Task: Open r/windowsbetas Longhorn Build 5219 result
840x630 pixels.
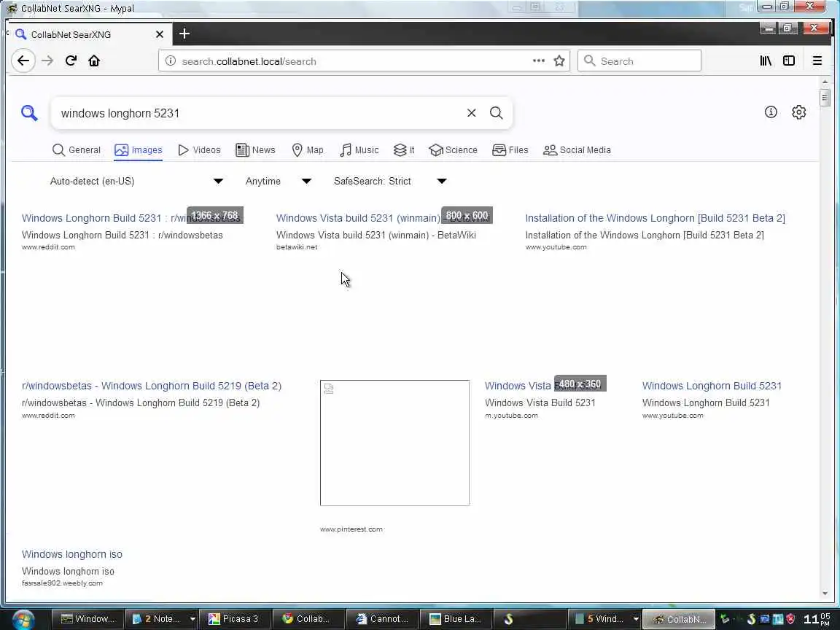Action: 152,386
